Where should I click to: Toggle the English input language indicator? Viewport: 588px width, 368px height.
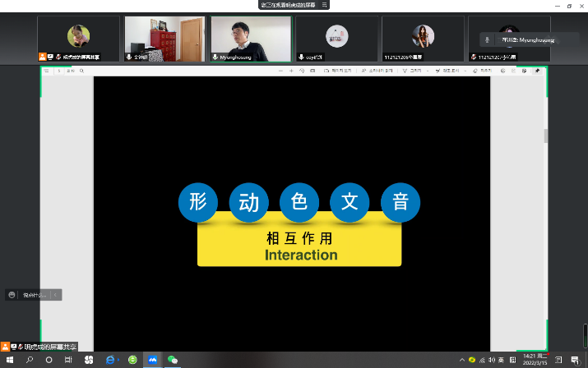(501, 360)
